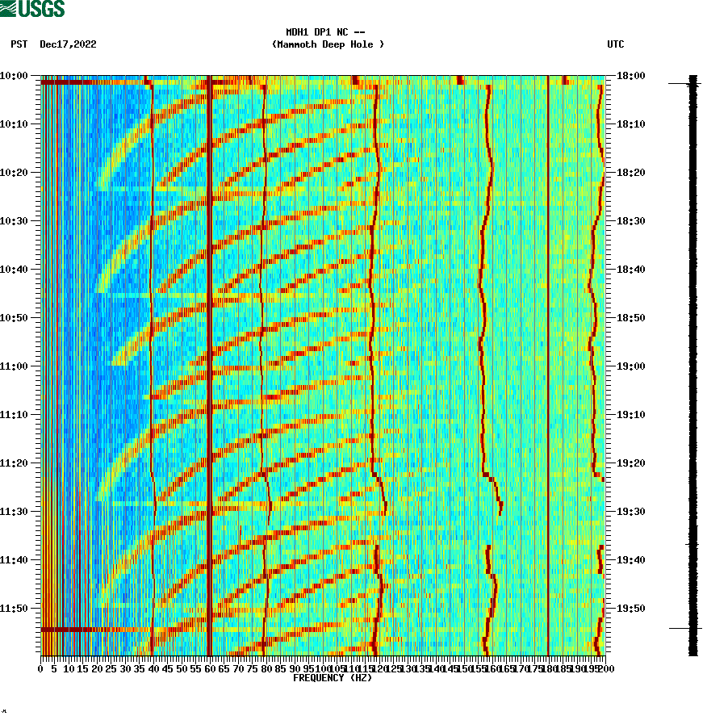Click the 100 Hz frequency tick mark
This screenshot has height=720, width=728.
tap(323, 662)
